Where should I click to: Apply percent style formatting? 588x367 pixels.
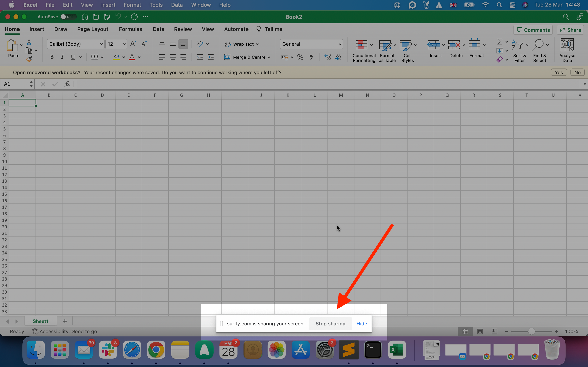coord(300,57)
